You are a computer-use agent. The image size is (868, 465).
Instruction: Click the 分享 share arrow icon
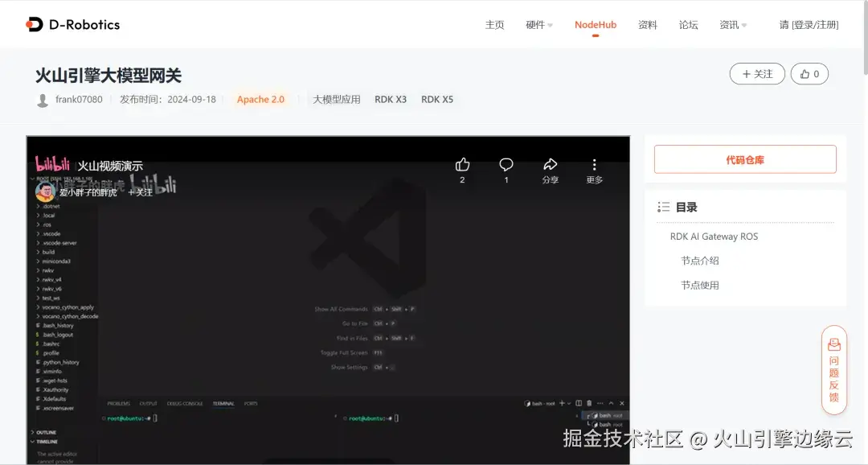[550, 163]
